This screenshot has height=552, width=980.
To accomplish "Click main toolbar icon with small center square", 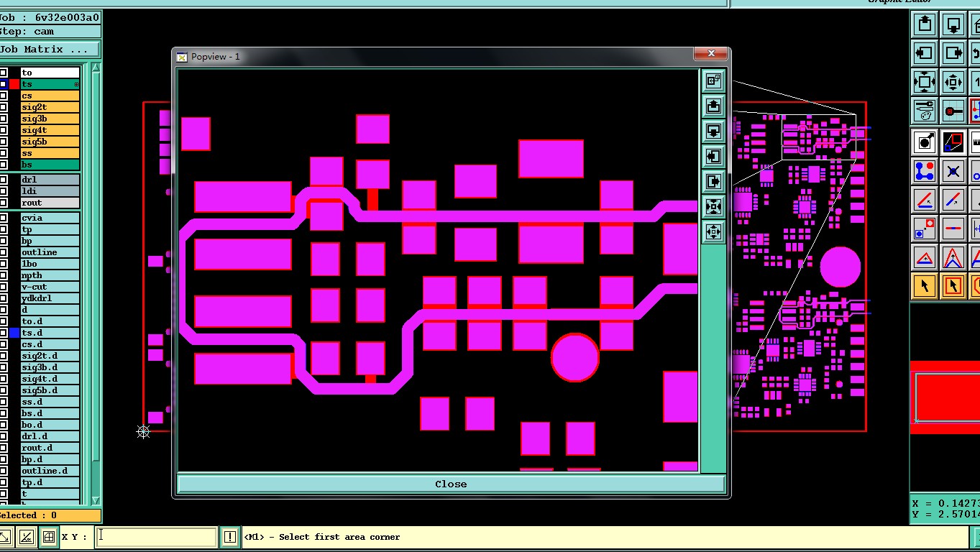I will (953, 82).
